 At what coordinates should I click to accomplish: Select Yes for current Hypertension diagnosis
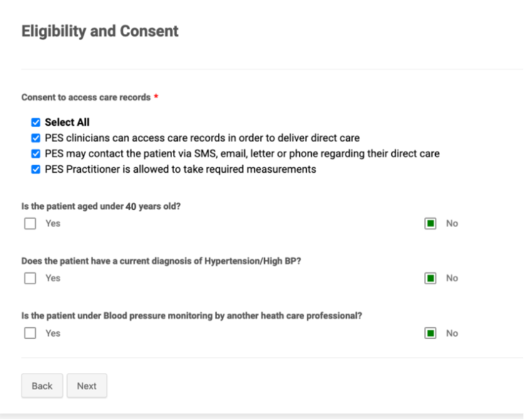[x=30, y=279]
